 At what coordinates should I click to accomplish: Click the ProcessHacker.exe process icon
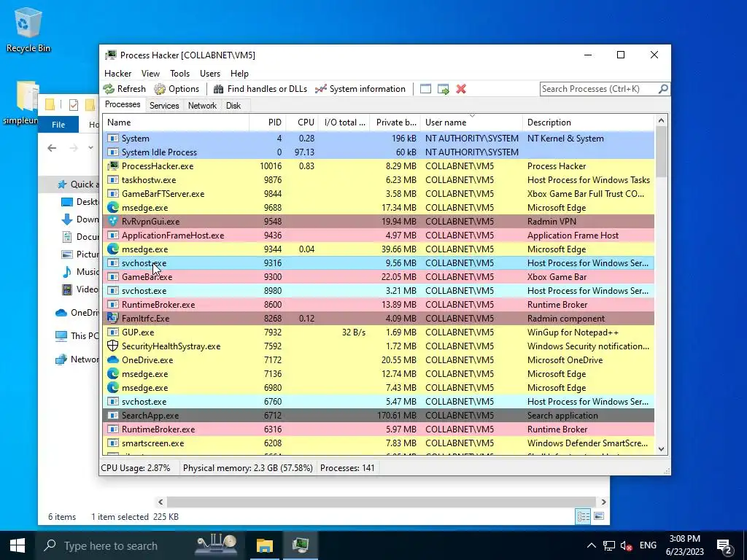click(x=113, y=166)
